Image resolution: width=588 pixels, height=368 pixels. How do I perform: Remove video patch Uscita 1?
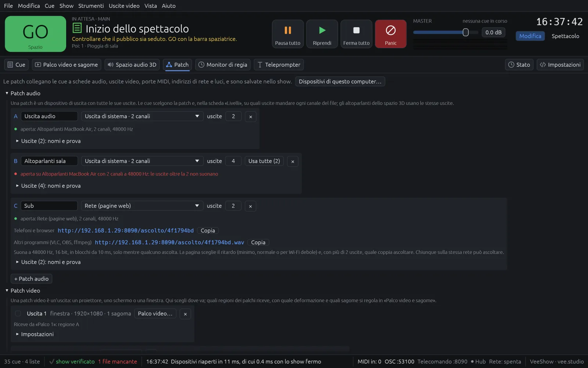[x=185, y=314]
